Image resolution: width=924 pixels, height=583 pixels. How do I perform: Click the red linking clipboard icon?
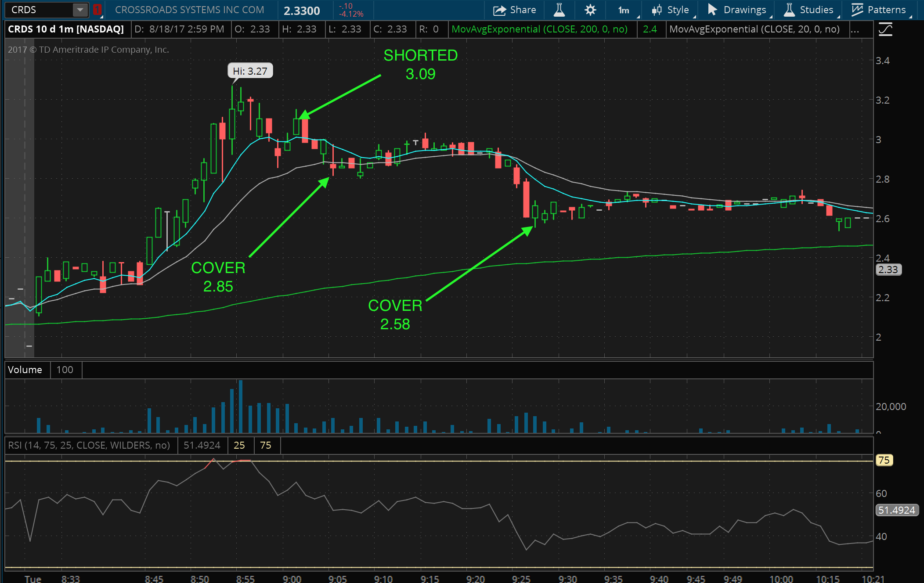pos(97,10)
